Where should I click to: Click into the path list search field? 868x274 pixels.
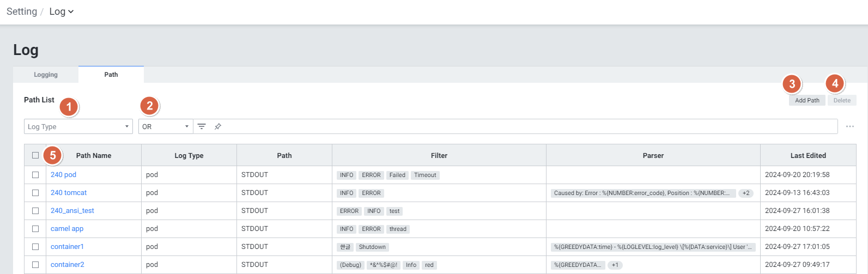click(x=523, y=126)
